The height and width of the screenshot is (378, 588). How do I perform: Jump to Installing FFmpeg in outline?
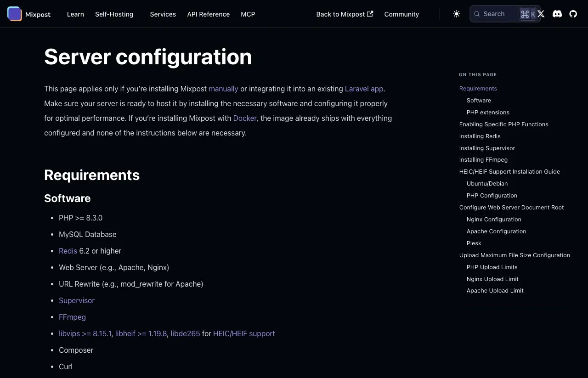tap(483, 160)
